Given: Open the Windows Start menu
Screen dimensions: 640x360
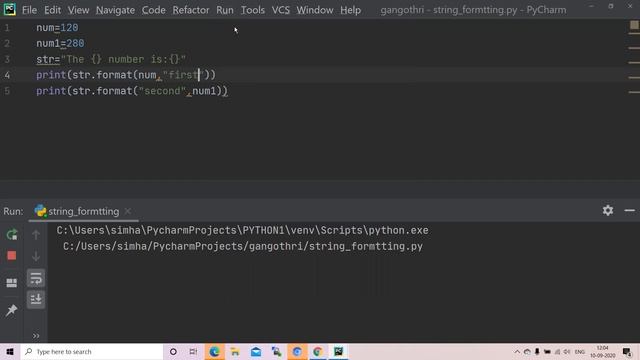Looking at the screenshot, I should pyautogui.click(x=10, y=351).
